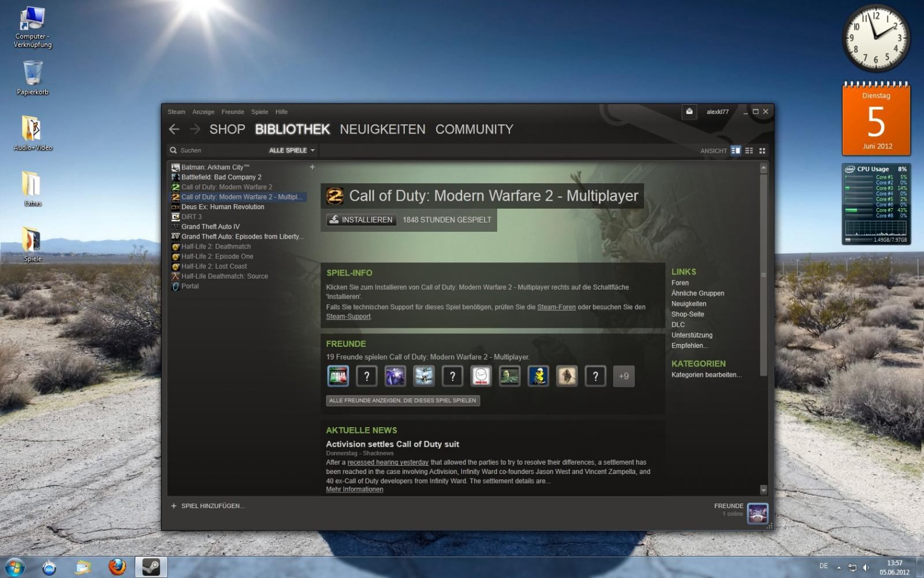The height and width of the screenshot is (578, 924).
Task: Focus the Suchen search field
Action: click(x=217, y=150)
